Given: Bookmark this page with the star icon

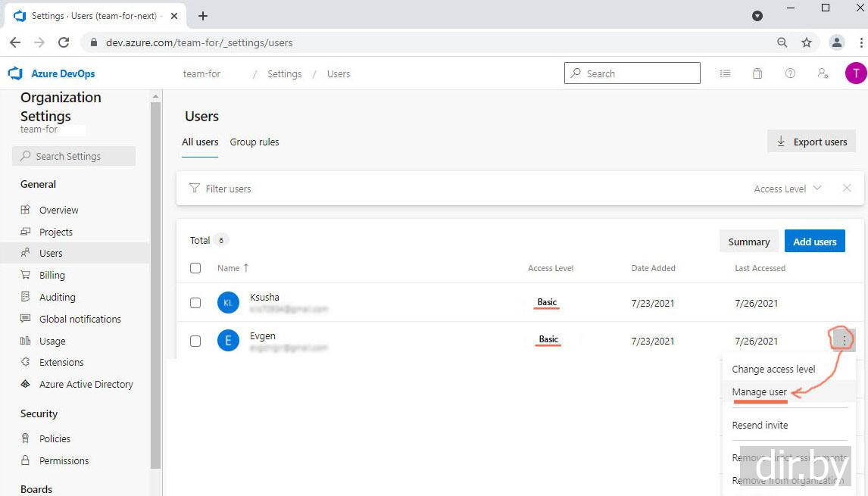Looking at the screenshot, I should tap(807, 42).
